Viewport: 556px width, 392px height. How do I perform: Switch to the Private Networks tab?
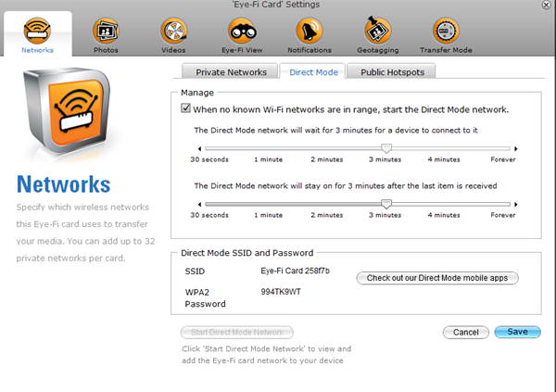click(x=230, y=71)
